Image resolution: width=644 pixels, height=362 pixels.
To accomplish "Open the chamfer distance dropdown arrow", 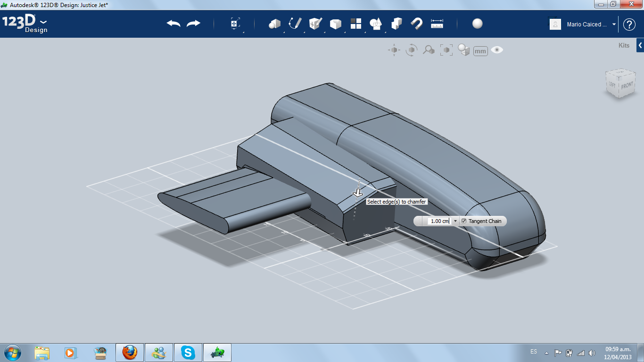I will (x=455, y=221).
